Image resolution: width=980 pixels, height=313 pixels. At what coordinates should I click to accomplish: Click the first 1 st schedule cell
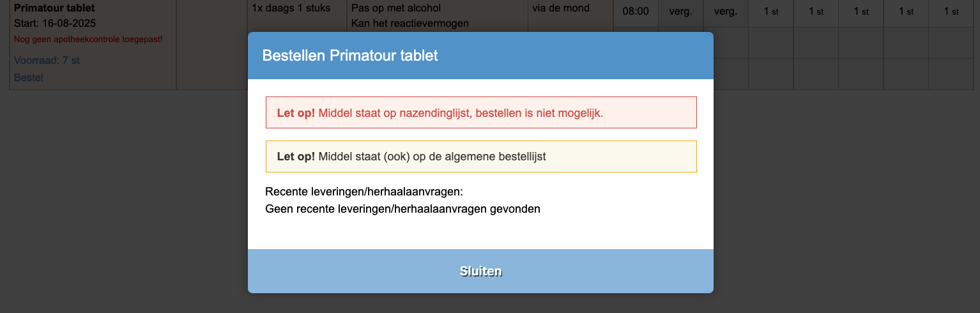click(x=770, y=11)
